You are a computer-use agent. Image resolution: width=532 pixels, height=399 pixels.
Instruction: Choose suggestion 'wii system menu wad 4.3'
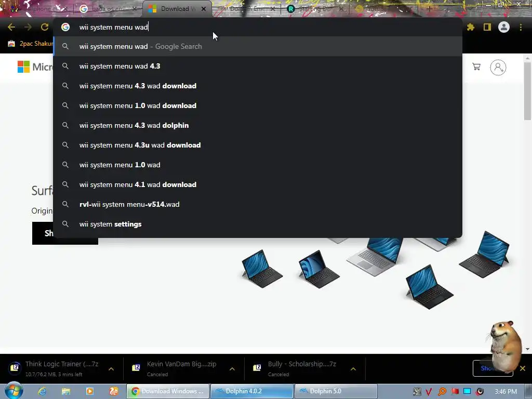point(258,66)
